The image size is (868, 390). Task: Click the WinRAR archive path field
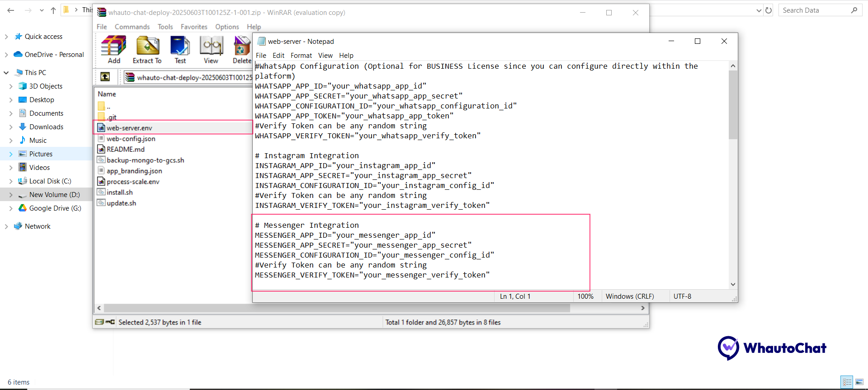[x=189, y=77]
